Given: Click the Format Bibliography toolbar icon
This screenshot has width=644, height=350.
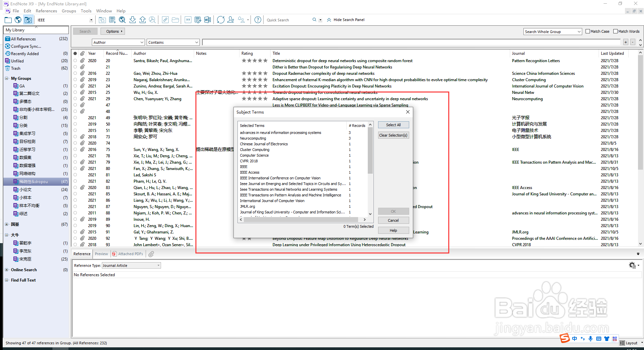Looking at the screenshot, I should pos(198,20).
